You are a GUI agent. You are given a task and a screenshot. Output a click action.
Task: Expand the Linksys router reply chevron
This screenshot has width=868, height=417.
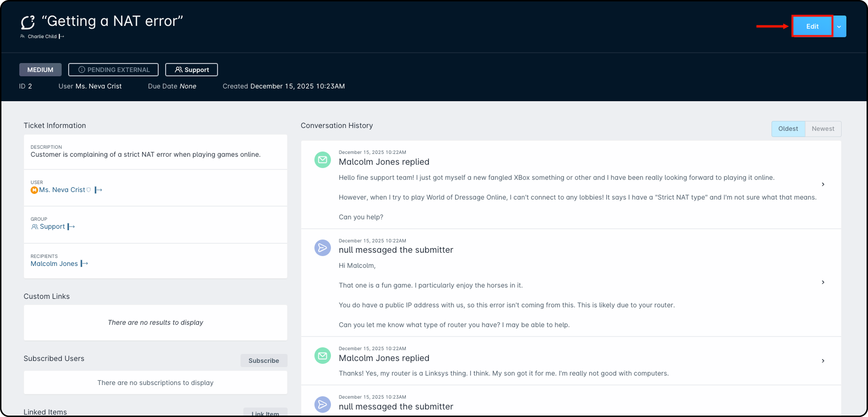(823, 361)
